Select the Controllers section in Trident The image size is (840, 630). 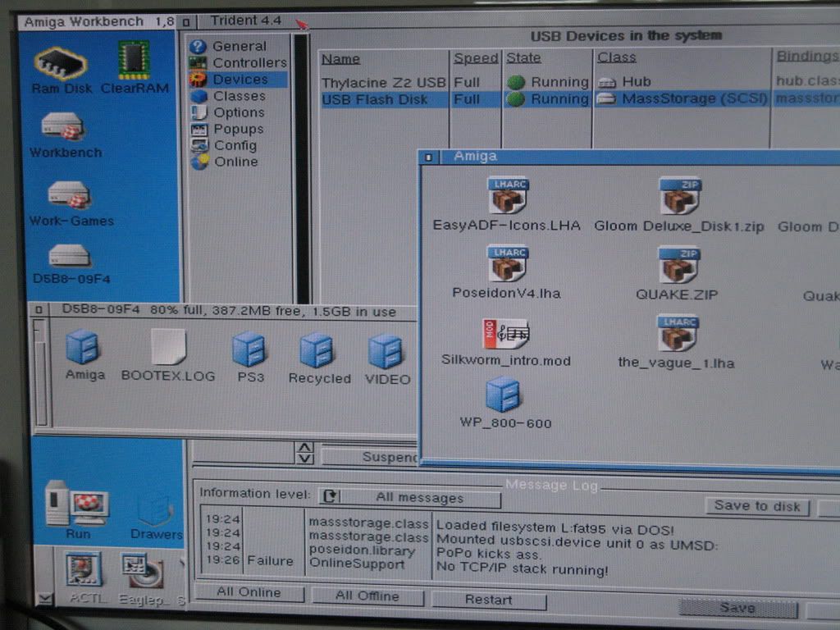pyautogui.click(x=249, y=62)
